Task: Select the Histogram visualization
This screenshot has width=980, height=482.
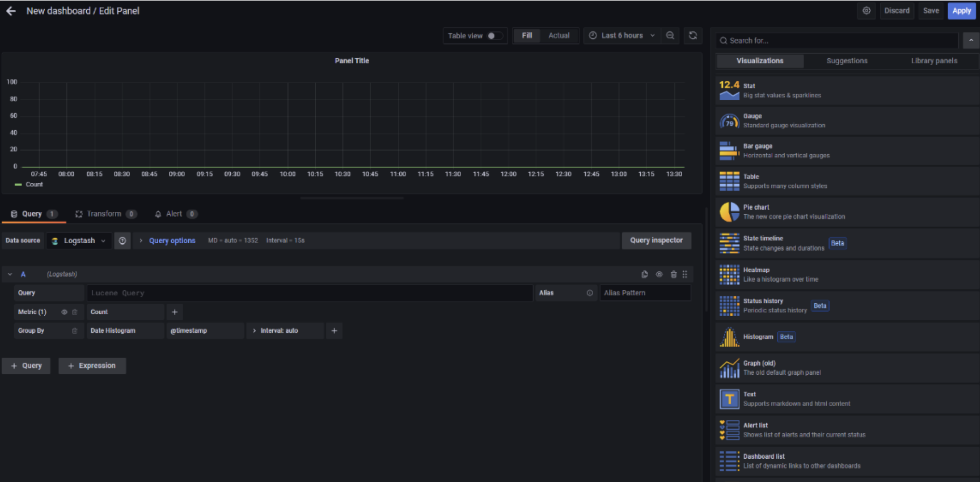Action: (x=847, y=337)
